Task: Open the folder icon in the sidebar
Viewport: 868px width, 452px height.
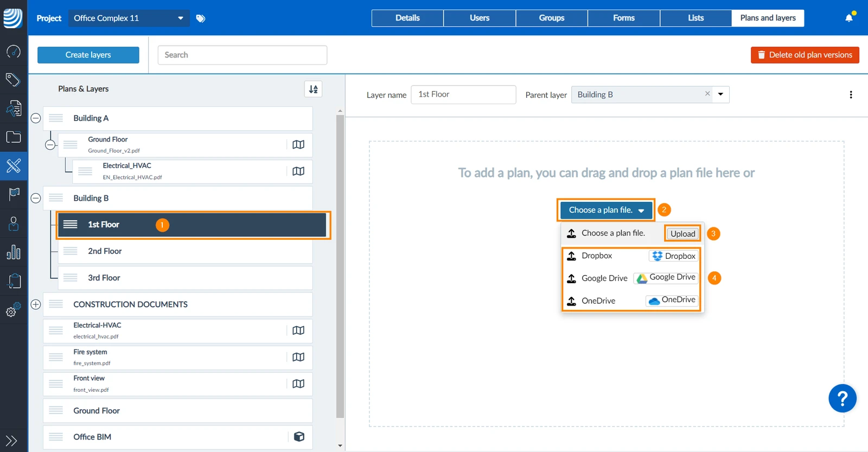Action: coord(14,137)
